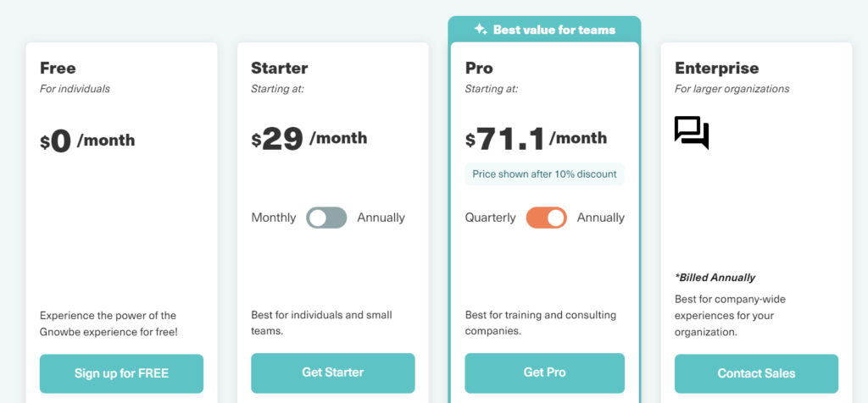
Task: Click the Pro plan heading
Action: 479,69
